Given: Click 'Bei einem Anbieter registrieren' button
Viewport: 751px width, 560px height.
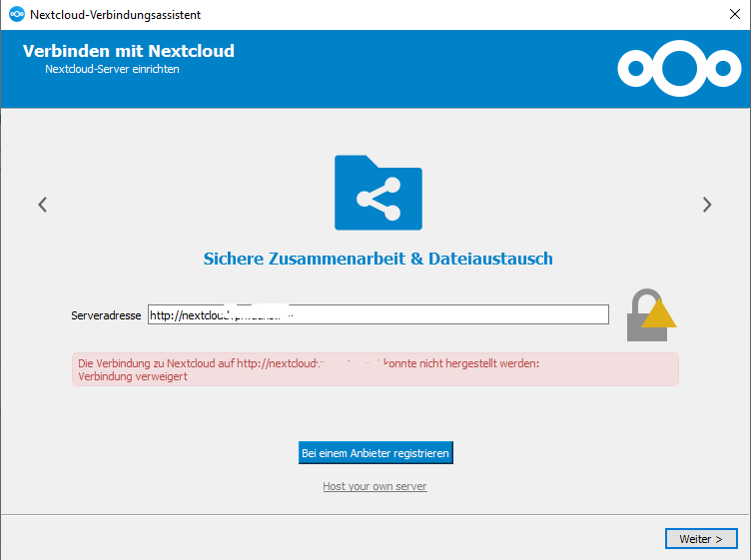Looking at the screenshot, I should [x=375, y=453].
